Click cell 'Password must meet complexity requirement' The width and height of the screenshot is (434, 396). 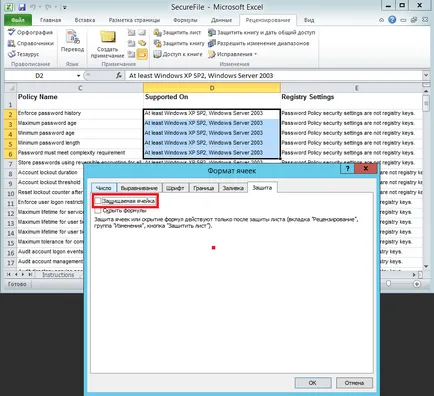[80, 153]
